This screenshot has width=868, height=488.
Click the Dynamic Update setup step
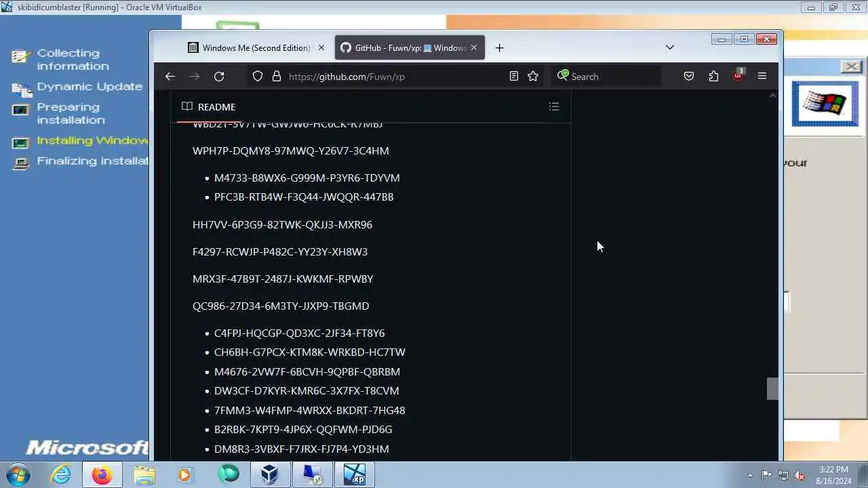(90, 87)
